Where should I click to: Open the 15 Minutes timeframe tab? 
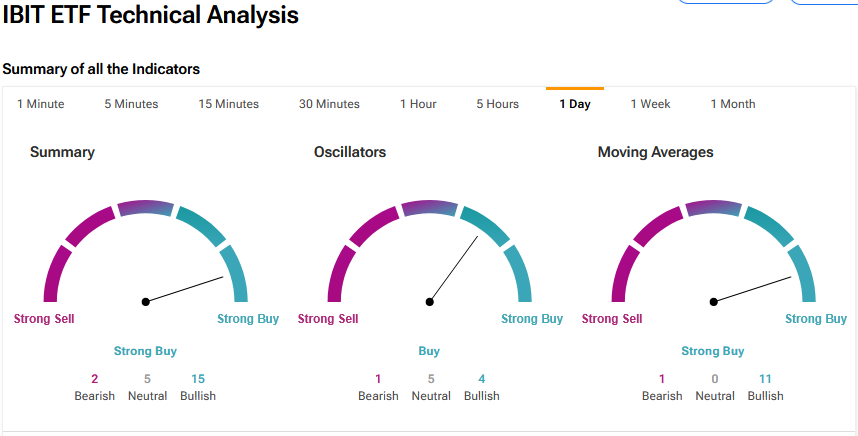228,104
